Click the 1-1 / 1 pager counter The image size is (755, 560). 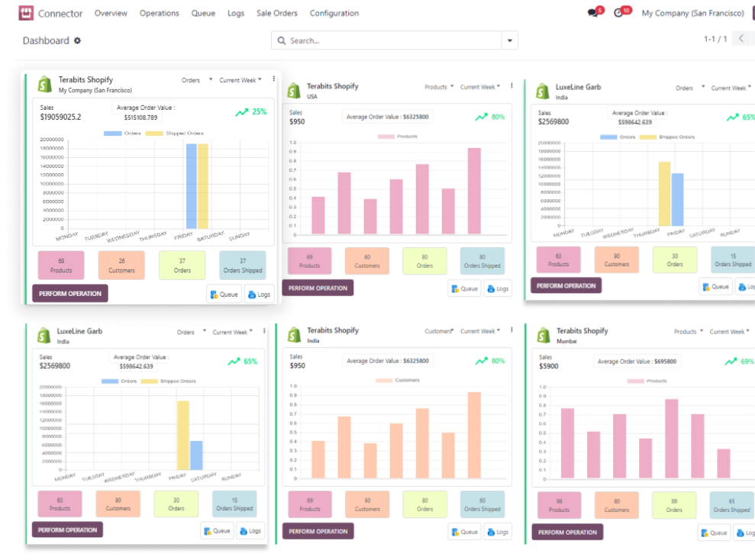715,39
